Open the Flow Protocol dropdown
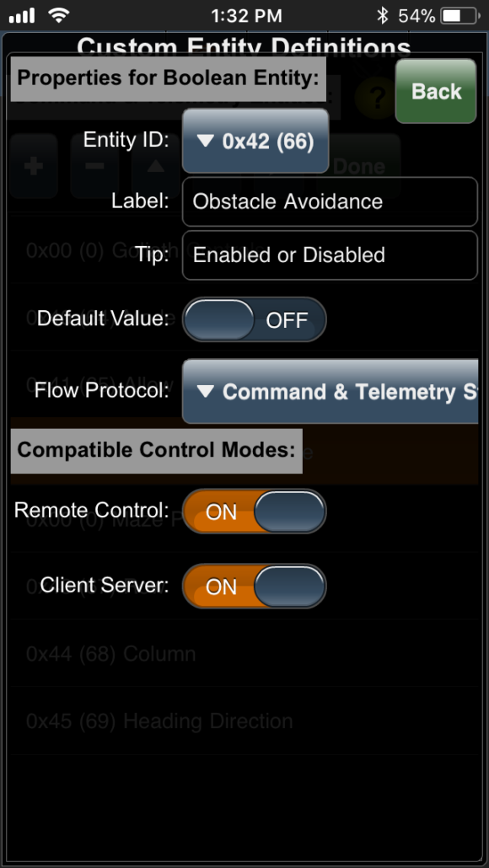This screenshot has height=868, width=489. point(330,391)
